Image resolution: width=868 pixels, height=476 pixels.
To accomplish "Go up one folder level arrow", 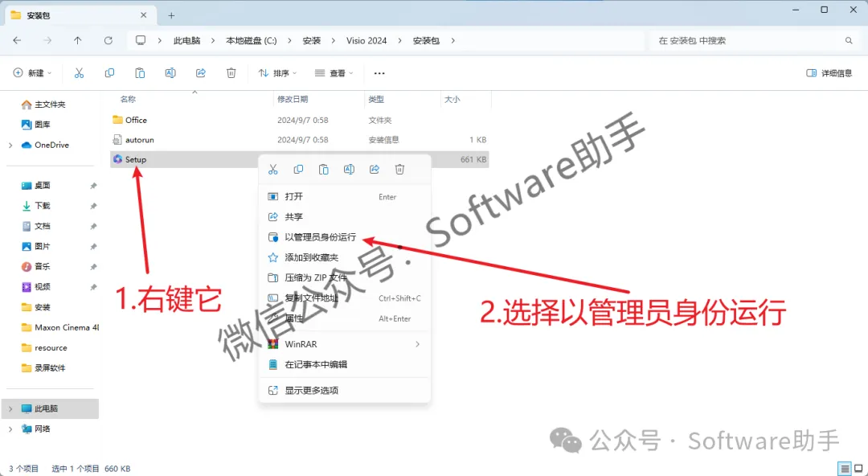I will (x=77, y=40).
